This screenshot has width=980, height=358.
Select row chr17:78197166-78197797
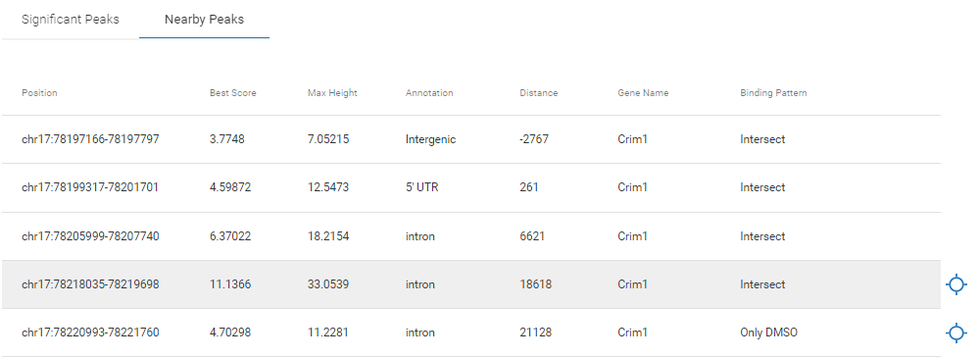pyautogui.click(x=471, y=139)
